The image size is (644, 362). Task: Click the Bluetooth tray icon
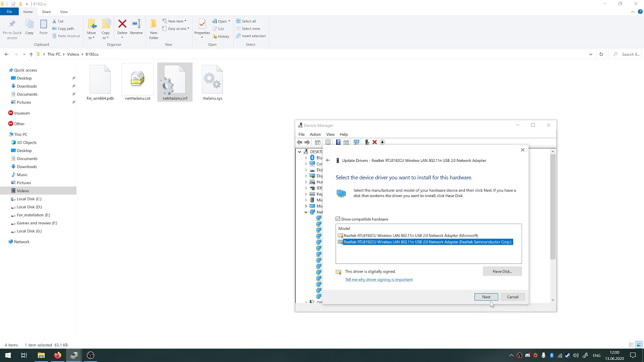pyautogui.click(x=552, y=355)
